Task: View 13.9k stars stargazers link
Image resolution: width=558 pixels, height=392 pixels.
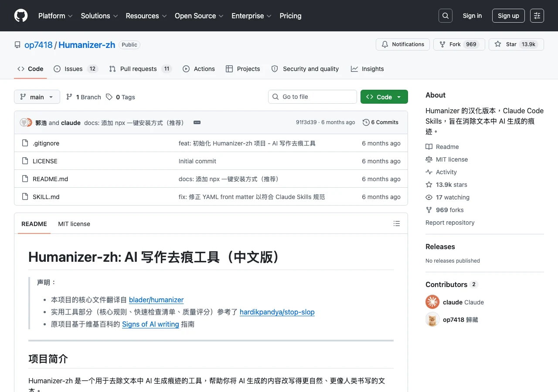Action: [446, 185]
